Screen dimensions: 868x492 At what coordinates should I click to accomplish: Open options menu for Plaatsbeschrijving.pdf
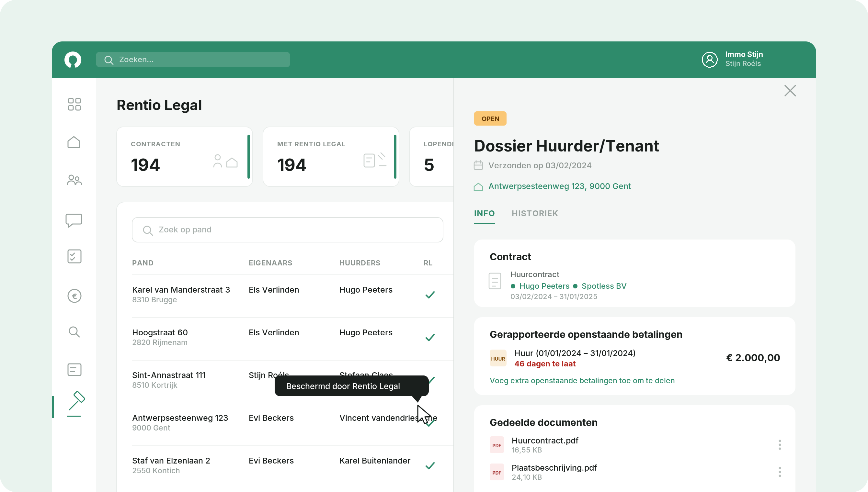[780, 472]
